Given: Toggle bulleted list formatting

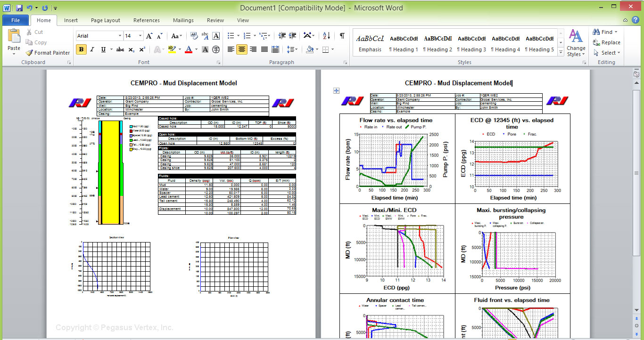Looking at the screenshot, I should coord(231,36).
